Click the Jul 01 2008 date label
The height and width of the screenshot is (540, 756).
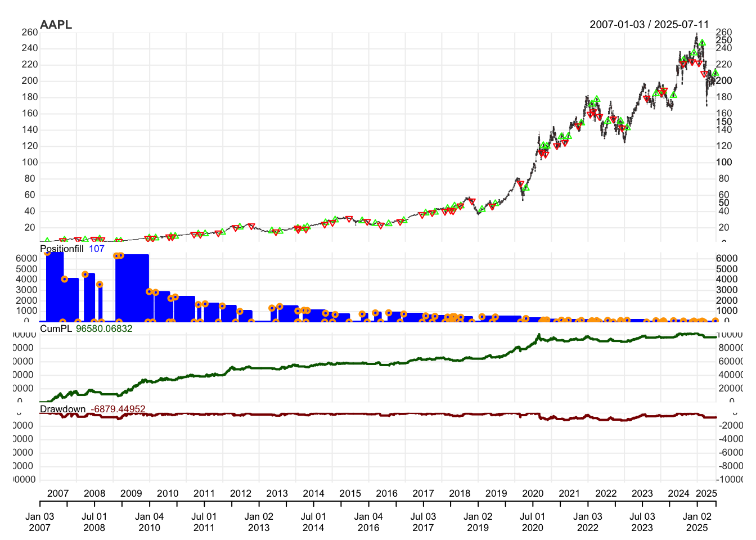pyautogui.click(x=94, y=522)
